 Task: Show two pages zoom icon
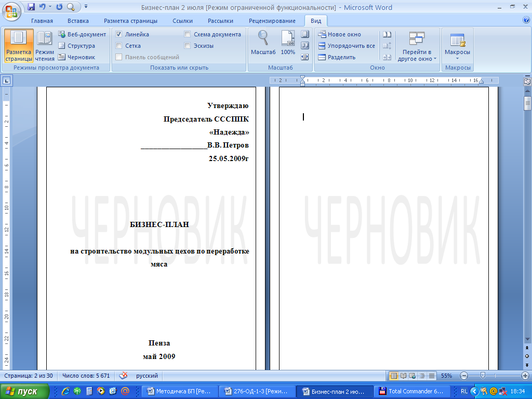point(305,46)
